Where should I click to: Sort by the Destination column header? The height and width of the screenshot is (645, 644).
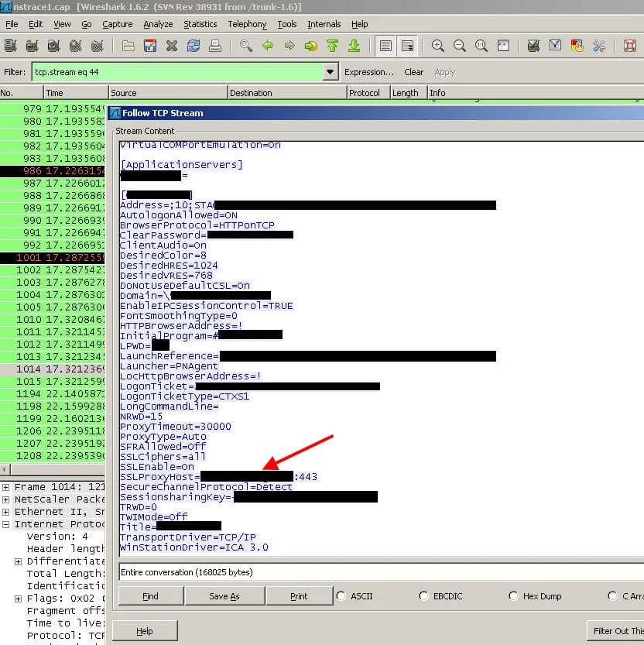(287, 93)
